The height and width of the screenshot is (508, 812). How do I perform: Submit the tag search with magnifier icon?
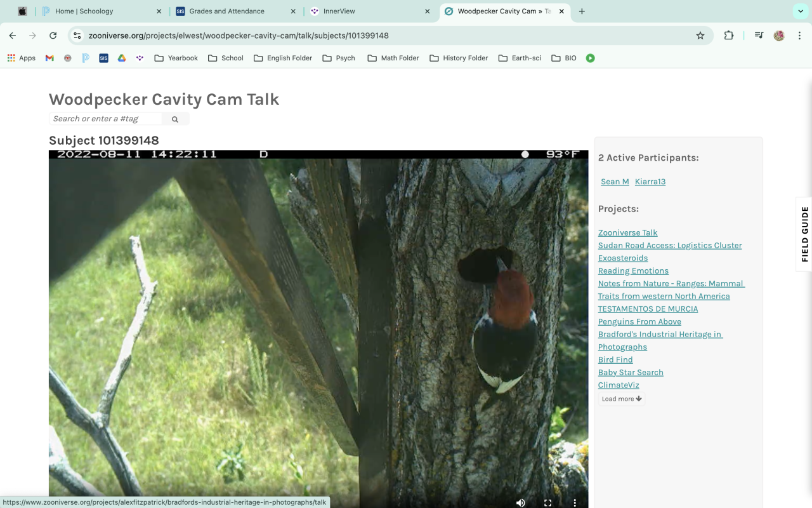[x=175, y=119]
